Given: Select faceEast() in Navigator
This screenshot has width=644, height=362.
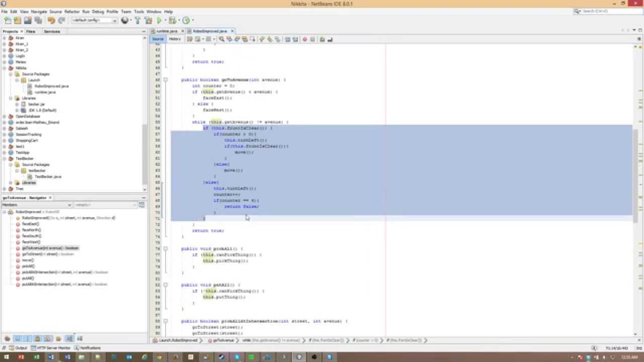Looking at the screenshot, I should pyautogui.click(x=30, y=224).
